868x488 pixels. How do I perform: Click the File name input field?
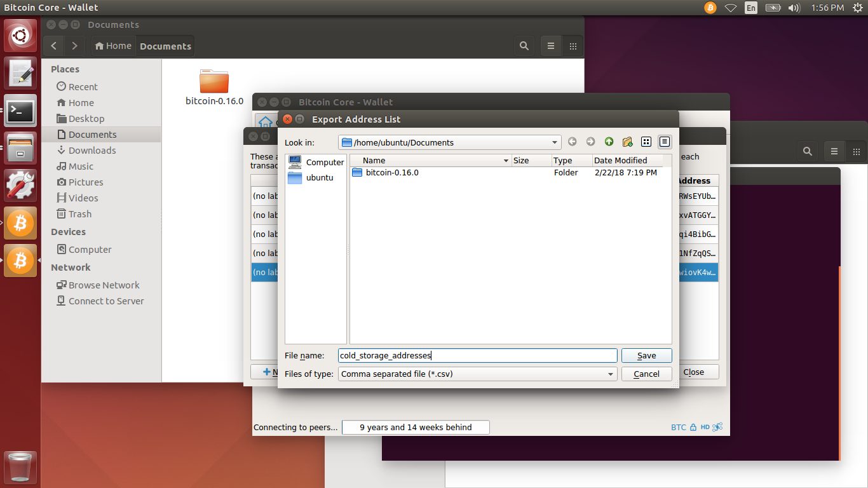pos(477,356)
